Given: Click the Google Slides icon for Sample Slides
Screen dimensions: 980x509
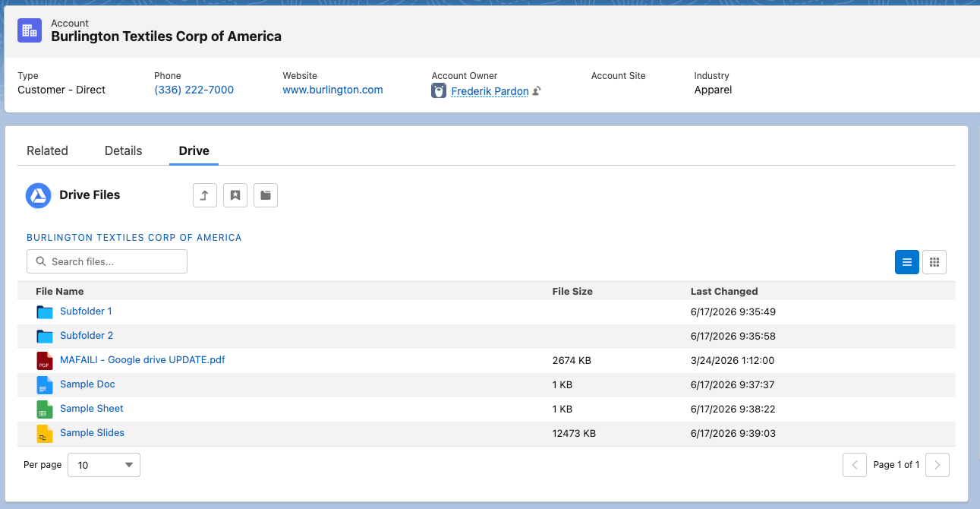Looking at the screenshot, I should coord(45,433).
